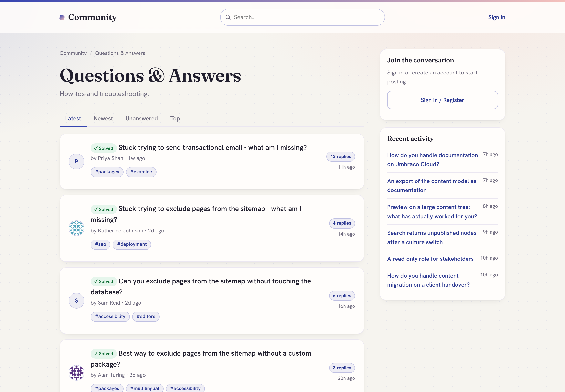Click Solved badge on Katherine Johnson's post
Screen dimensions: 565x392
pyautogui.click(x=104, y=209)
